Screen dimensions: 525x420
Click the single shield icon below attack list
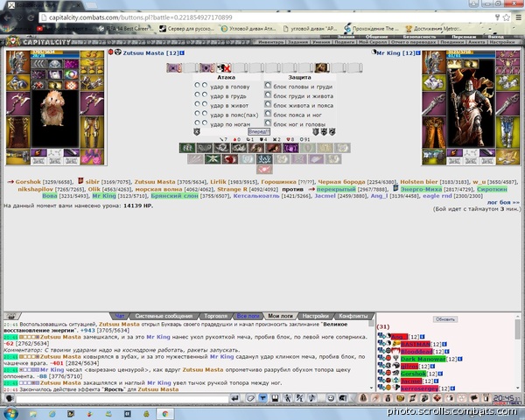coord(197,131)
